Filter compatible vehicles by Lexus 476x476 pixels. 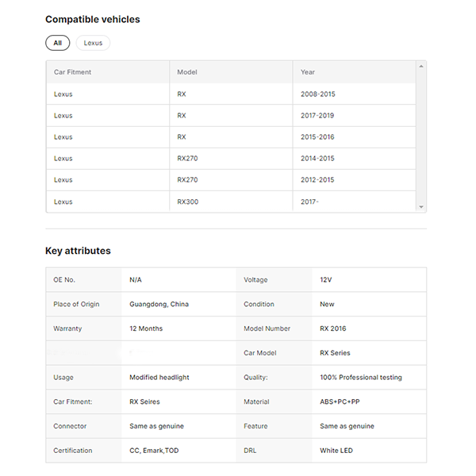tap(93, 43)
